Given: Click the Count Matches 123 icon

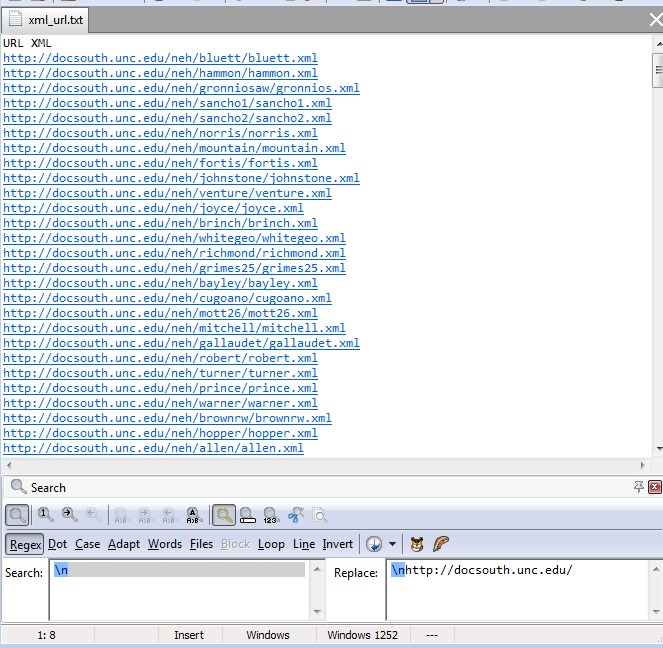Looking at the screenshot, I should [271, 515].
